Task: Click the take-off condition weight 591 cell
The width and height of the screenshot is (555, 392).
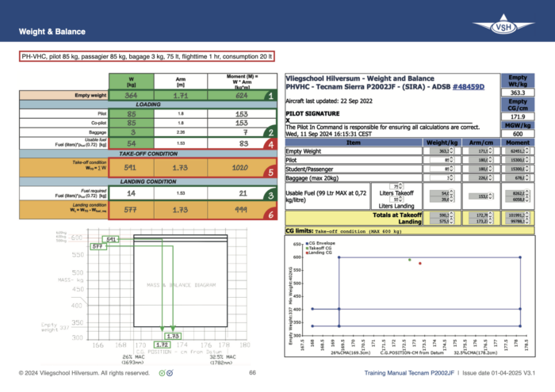Action: point(130,168)
